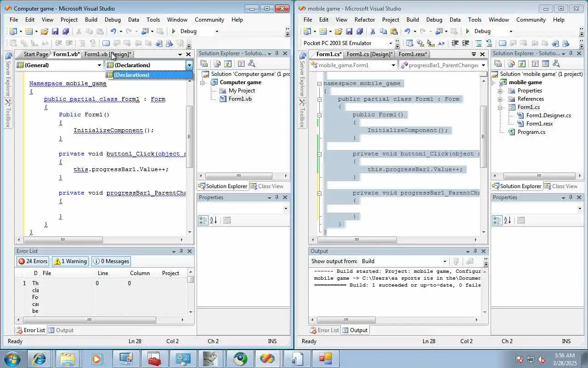588x368 pixels.
Task: Toggle 1 Warning filter in Error List
Action: (x=70, y=261)
